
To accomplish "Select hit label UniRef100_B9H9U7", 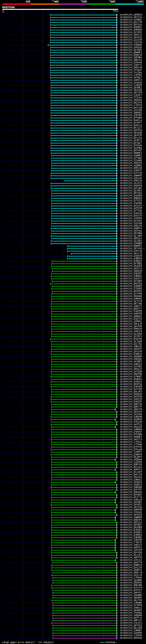I will pos(131,27).
